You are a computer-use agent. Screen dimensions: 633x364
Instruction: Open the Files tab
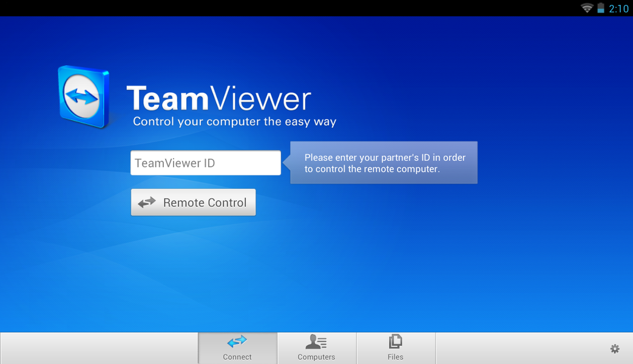(x=396, y=348)
